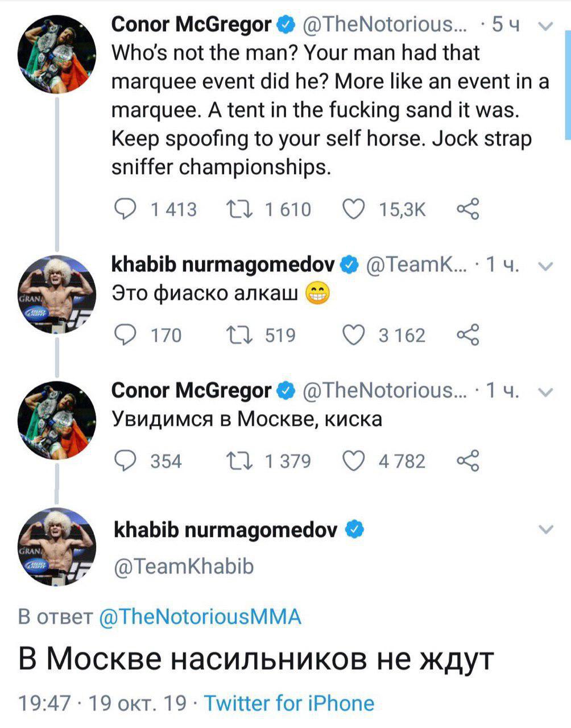Share McGregor's tweet with 4 782 likes
Viewport: 571px width, 728px height.
pyautogui.click(x=467, y=460)
